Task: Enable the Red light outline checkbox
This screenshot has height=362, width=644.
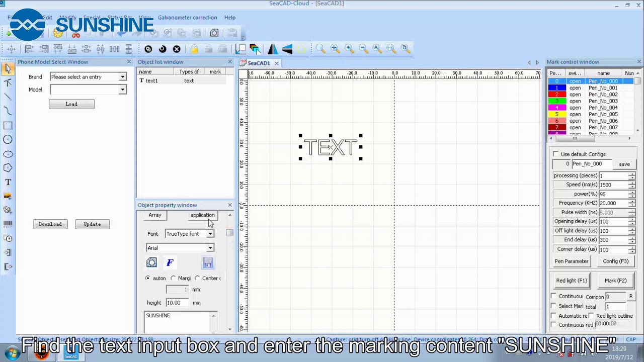Action: click(x=592, y=316)
